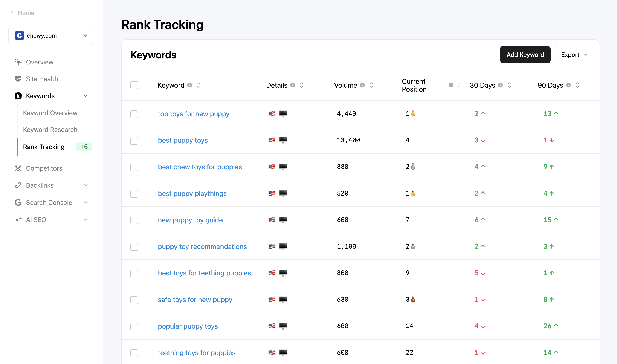The height and width of the screenshot is (364, 617).
Task: Select the popular puppy toys row checkbox
Action: click(134, 326)
